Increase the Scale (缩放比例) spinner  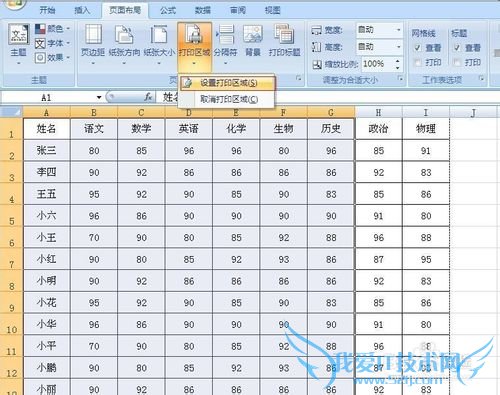coord(398,61)
